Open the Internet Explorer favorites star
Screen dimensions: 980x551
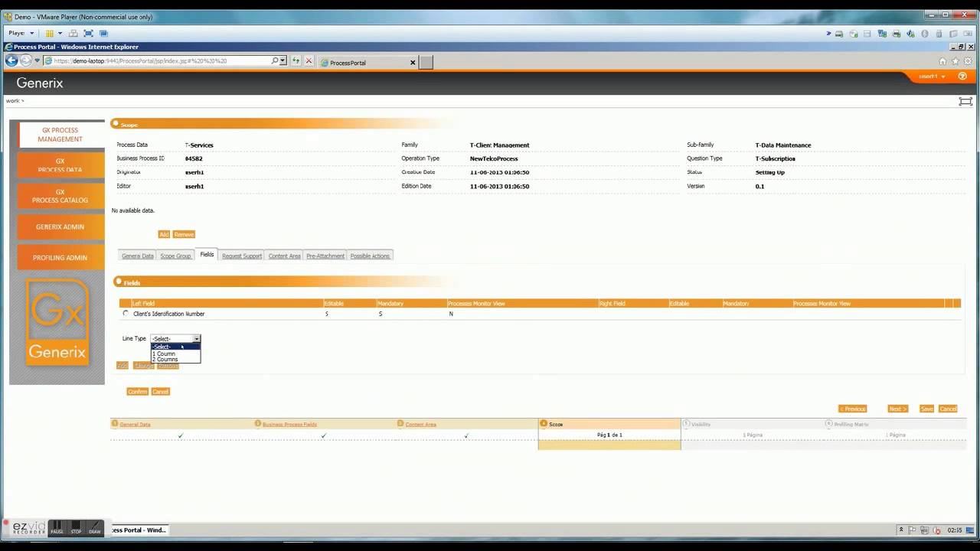[x=955, y=61]
